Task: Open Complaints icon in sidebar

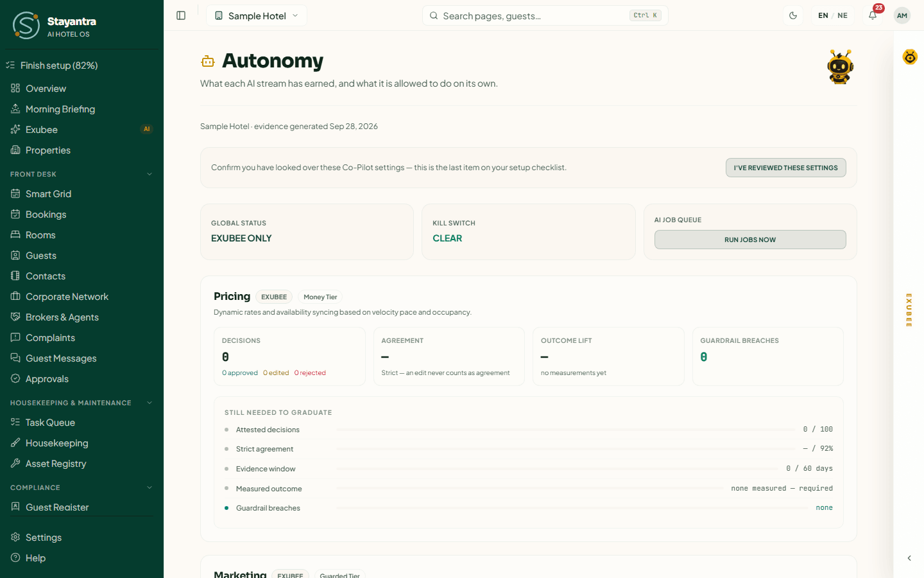Action: pos(15,337)
